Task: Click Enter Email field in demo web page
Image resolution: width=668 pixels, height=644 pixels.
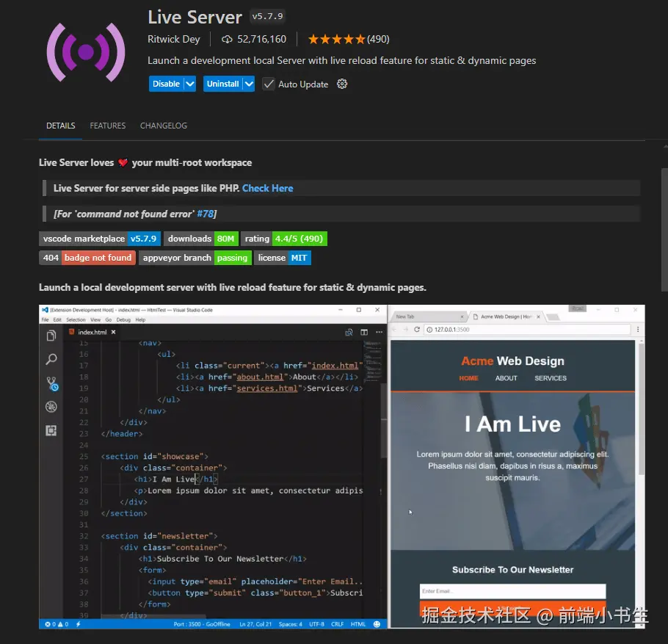Action: tap(512, 591)
